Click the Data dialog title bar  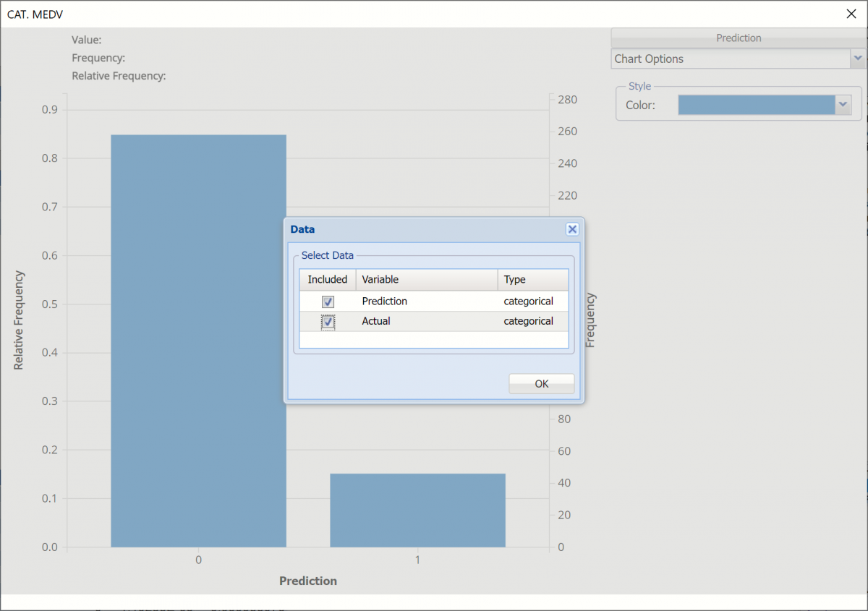[420, 229]
